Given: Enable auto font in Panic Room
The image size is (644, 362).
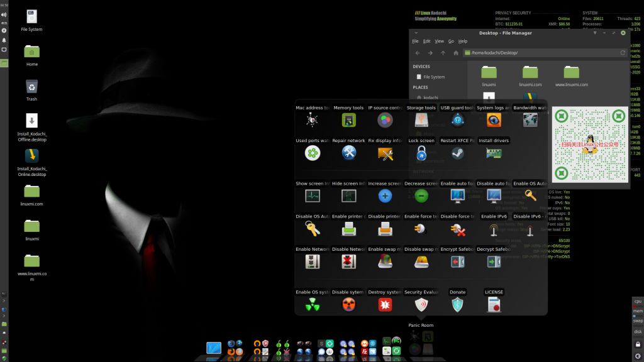Looking at the screenshot, I should point(458,196).
